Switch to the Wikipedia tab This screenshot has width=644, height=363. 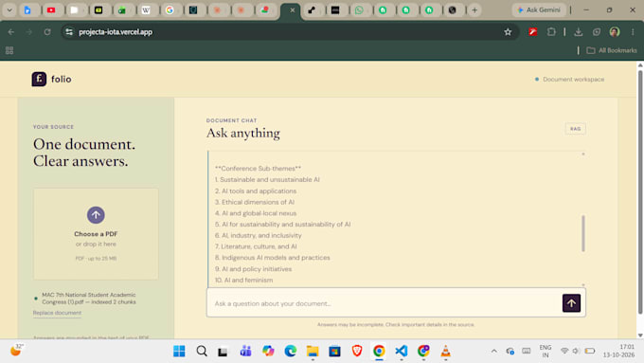(146, 10)
